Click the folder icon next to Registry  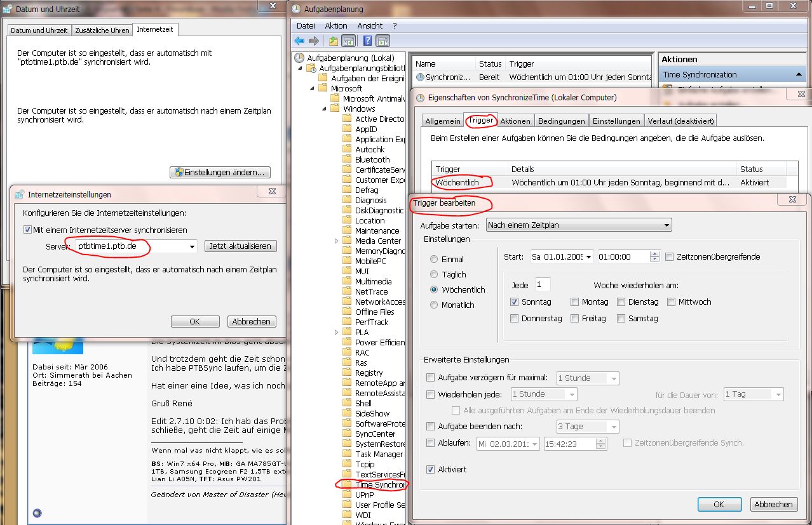click(347, 373)
